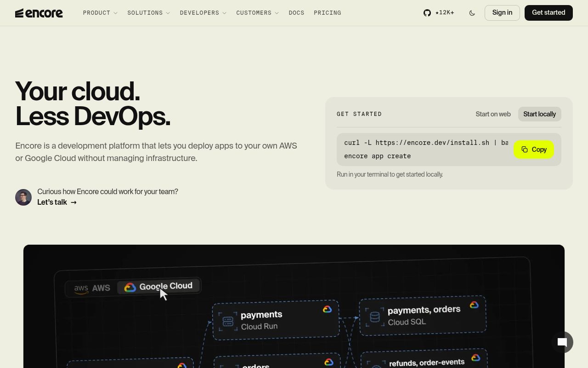Click Google Cloud logo on Cloud SQL card
Image resolution: width=588 pixels, height=368 pixels.
coord(474,305)
